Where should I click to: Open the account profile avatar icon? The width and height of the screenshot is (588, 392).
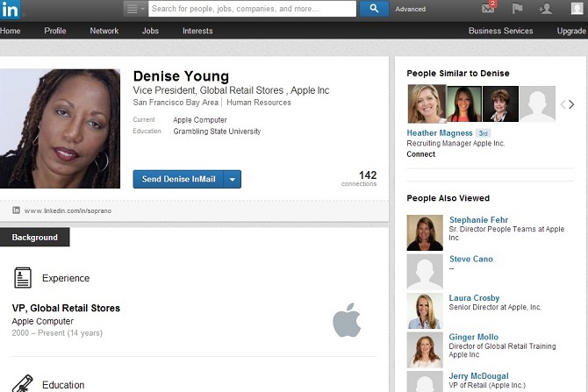[x=577, y=8]
